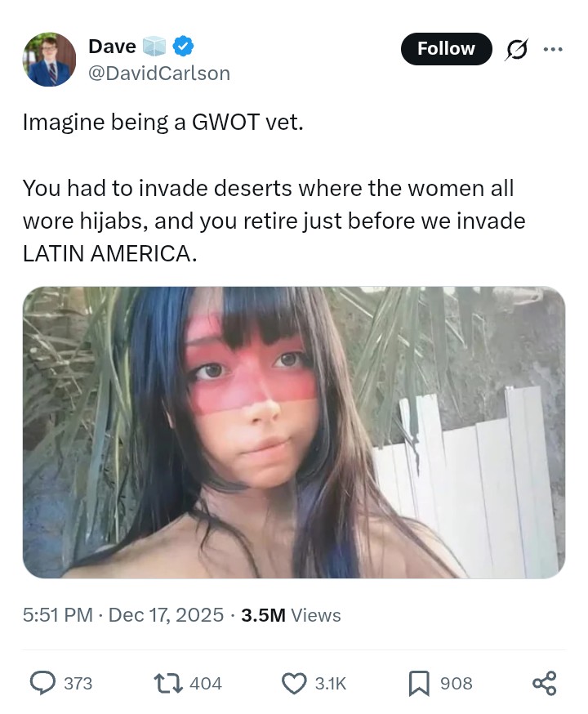588x714 pixels.
Task: Click the blue verified checkmark badge
Action: 184,47
